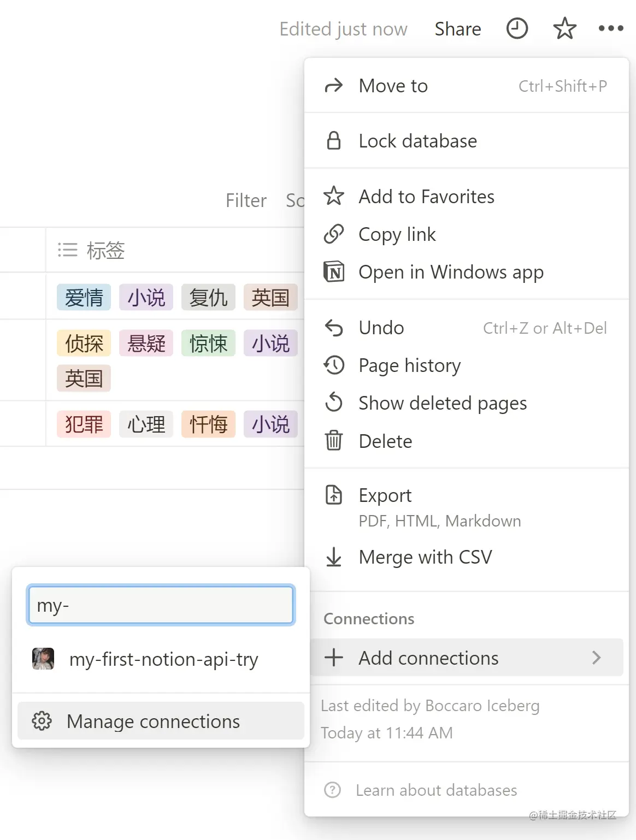Click the Manage connections gear icon
636x840 pixels.
(42, 721)
